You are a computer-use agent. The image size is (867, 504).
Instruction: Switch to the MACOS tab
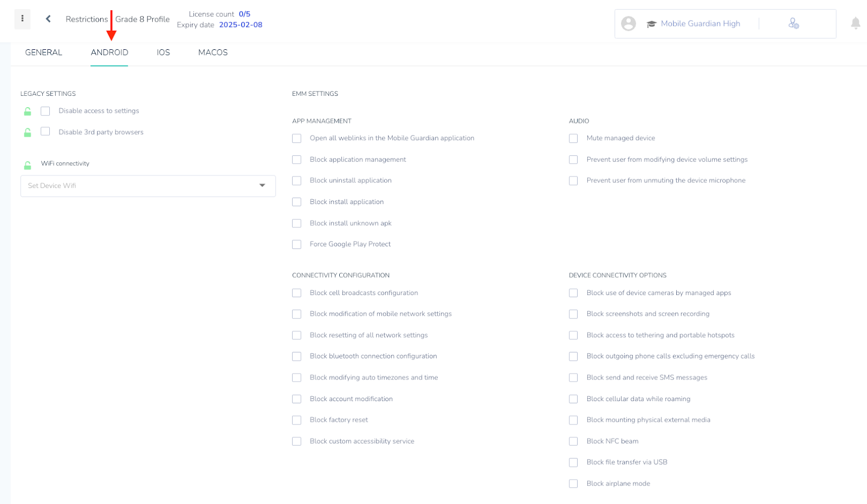(213, 53)
